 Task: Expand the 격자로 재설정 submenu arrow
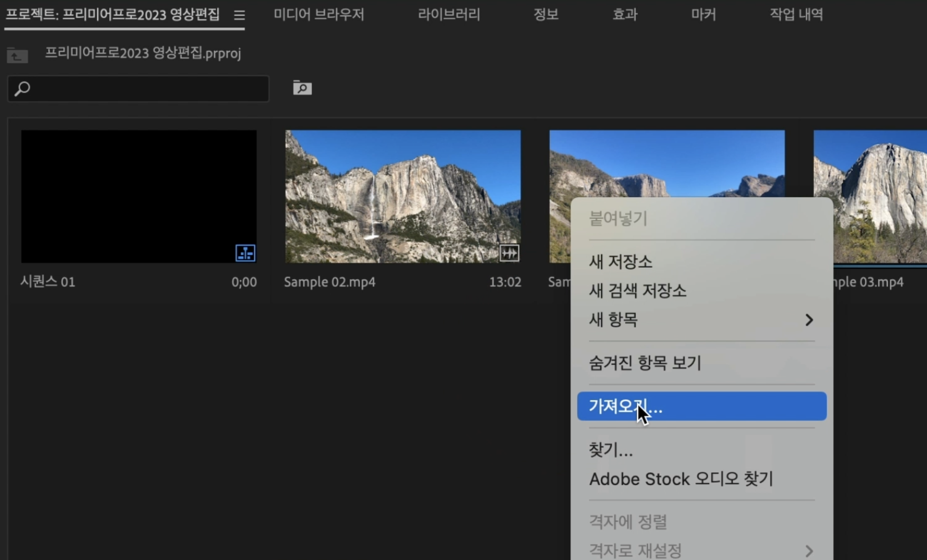[809, 551]
